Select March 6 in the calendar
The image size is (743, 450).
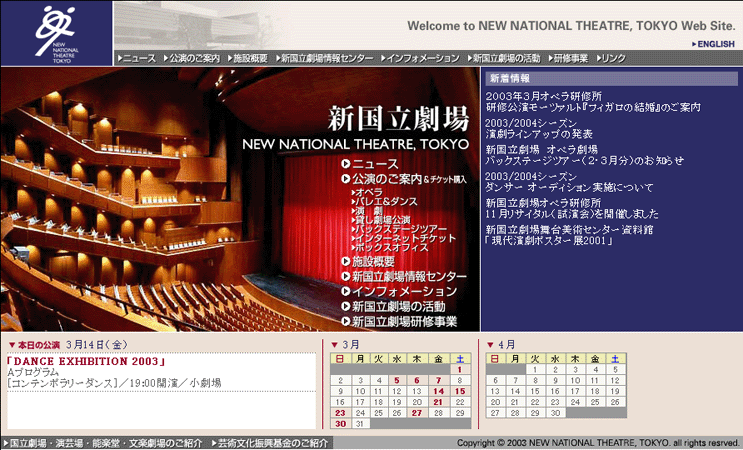417,380
